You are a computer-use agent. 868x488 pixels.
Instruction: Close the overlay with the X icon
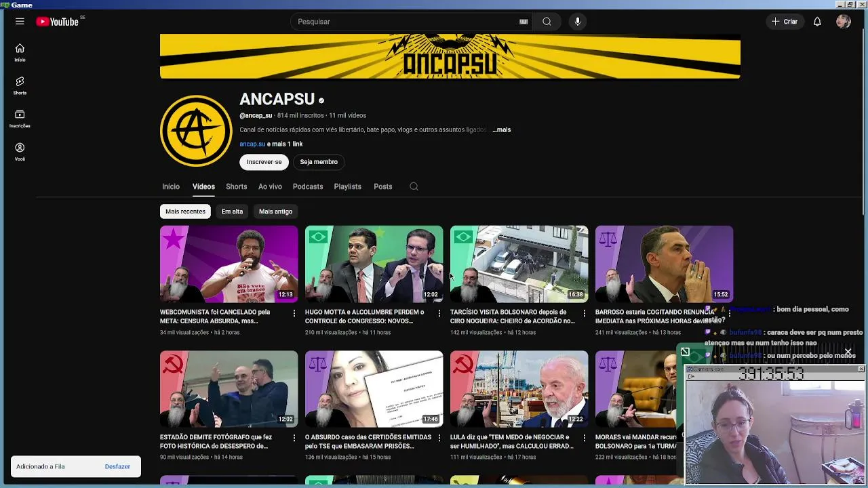point(848,352)
